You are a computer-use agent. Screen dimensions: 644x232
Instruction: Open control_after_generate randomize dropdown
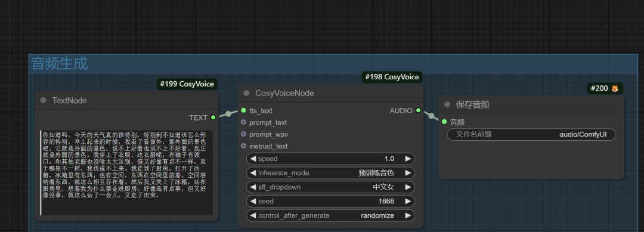330,215
